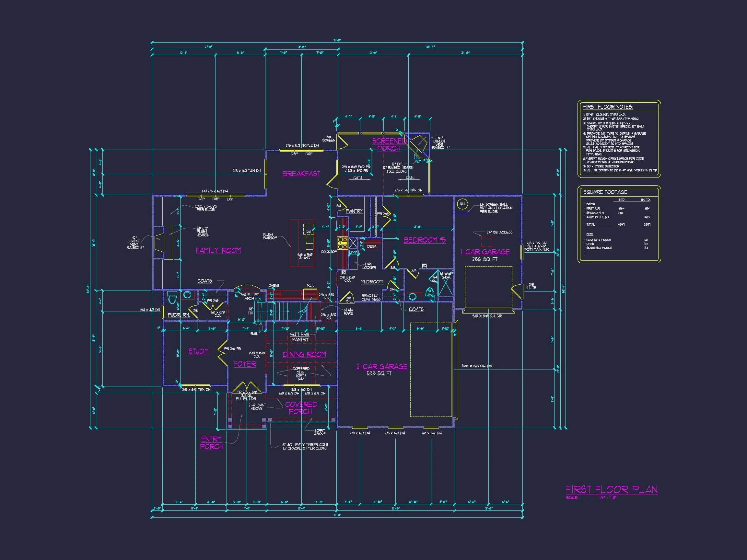The width and height of the screenshot is (747, 560).
Task: Click the FAMILY ROOM label
Action: 218,250
